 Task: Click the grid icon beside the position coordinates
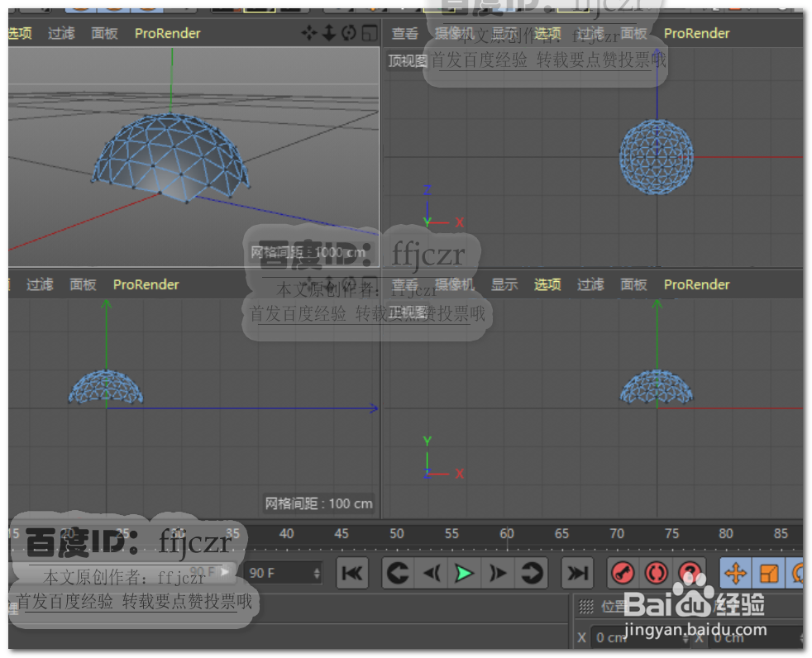[585, 606]
